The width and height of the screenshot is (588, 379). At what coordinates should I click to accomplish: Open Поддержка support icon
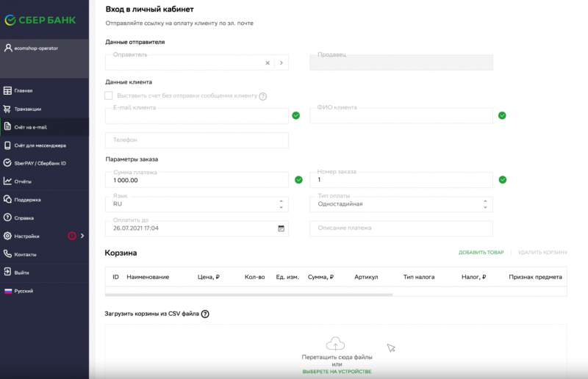7,200
